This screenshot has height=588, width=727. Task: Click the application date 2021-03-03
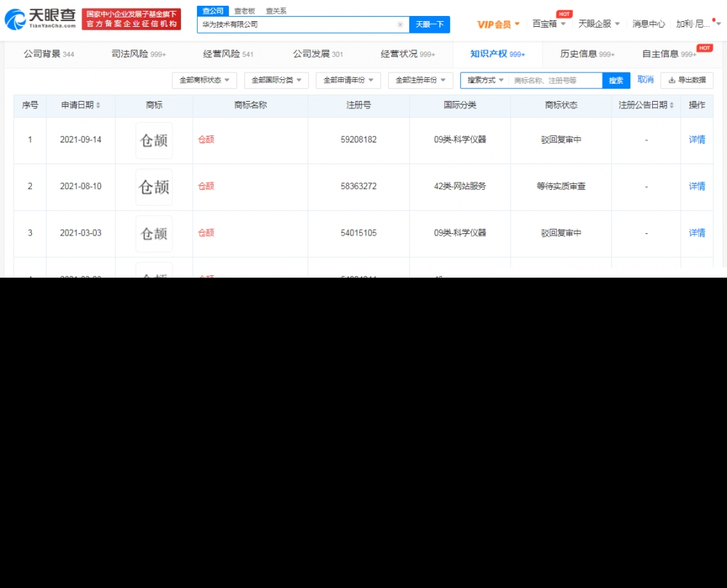(x=81, y=233)
